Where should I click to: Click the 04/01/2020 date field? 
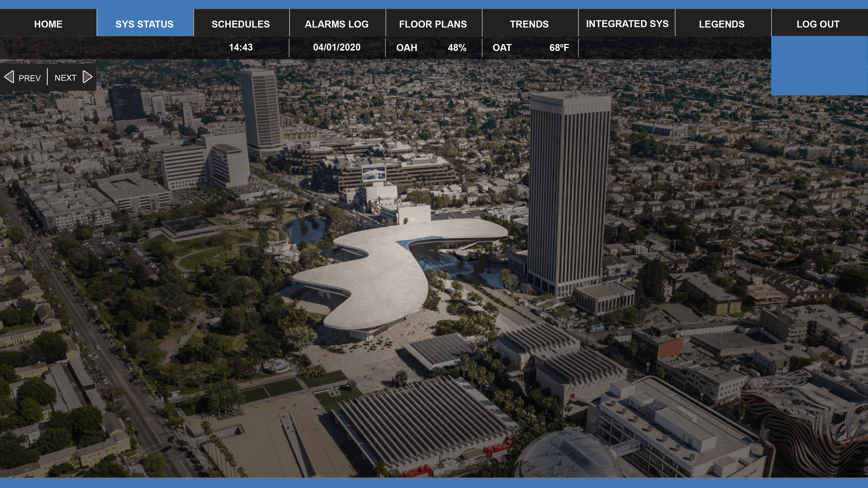337,47
